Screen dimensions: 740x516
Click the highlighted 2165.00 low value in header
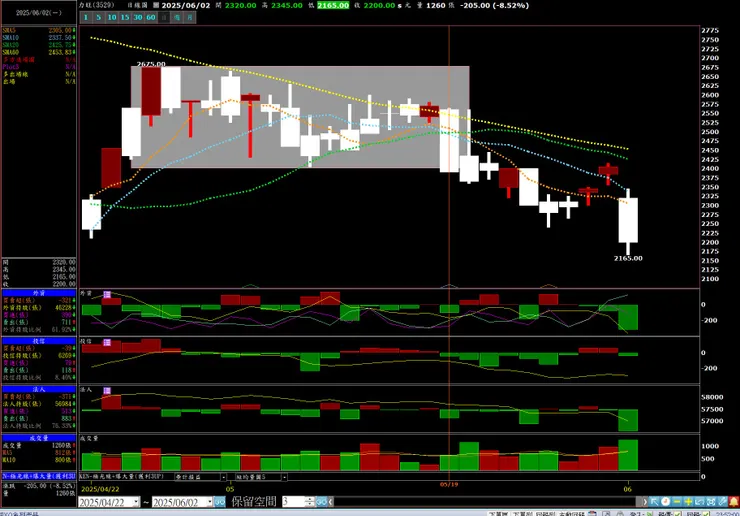[333, 6]
